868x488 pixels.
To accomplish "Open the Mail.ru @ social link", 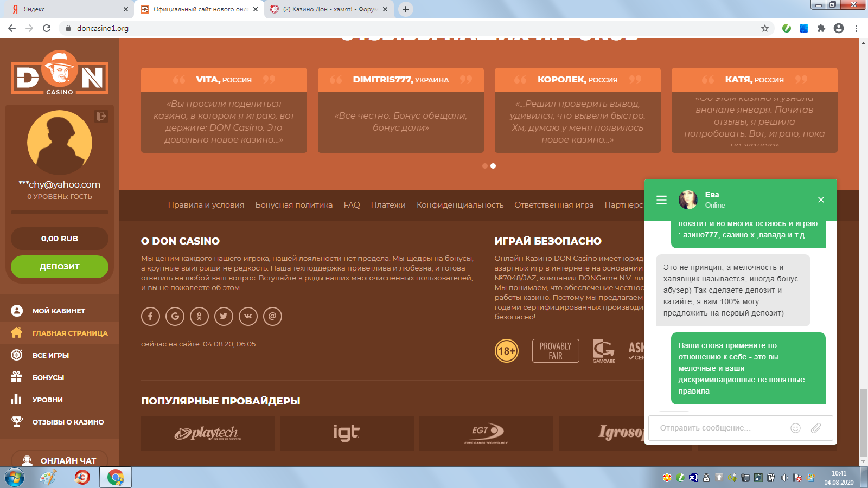I will click(272, 316).
